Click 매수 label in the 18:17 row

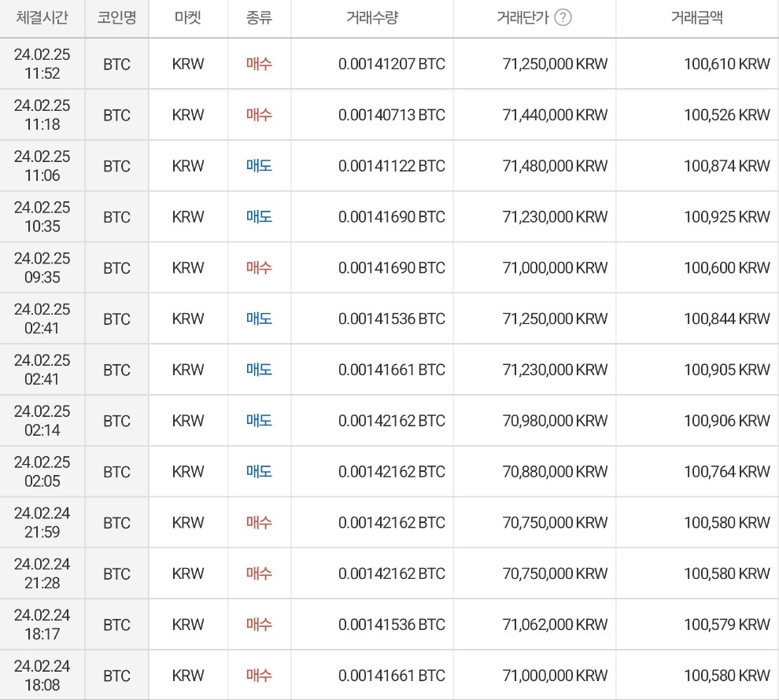coord(259,624)
